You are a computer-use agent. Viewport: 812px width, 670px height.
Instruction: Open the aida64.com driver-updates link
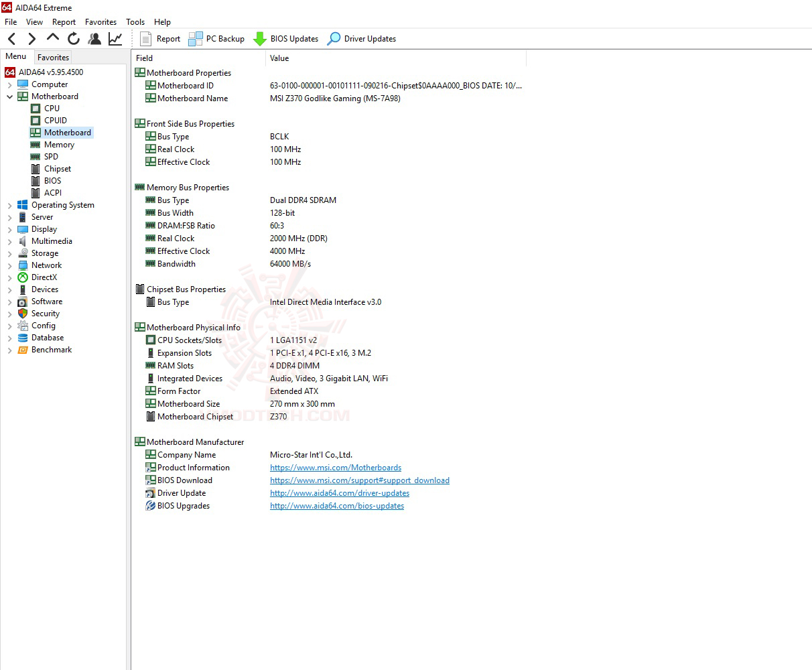[340, 493]
